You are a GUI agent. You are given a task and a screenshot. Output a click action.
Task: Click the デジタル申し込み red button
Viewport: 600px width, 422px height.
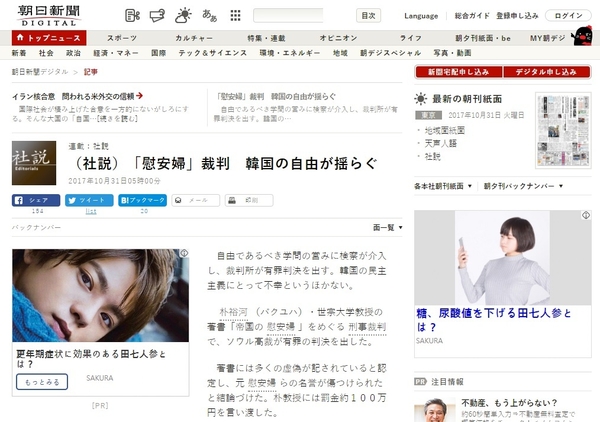547,72
